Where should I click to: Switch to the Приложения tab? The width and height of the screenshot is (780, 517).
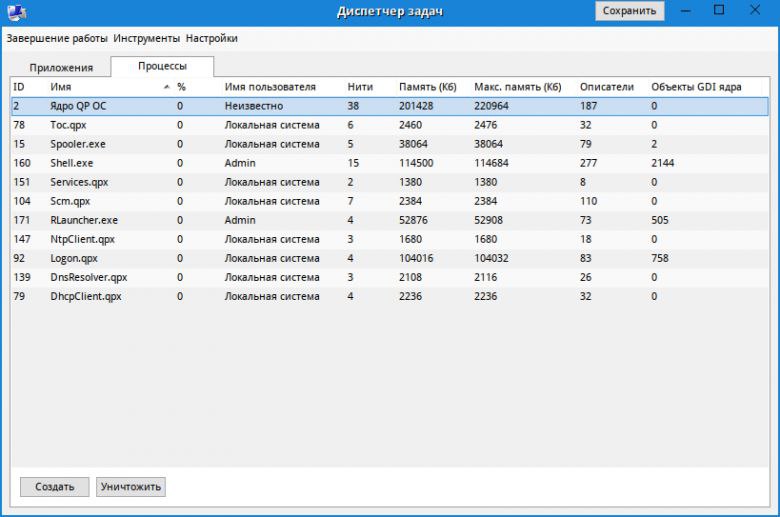[x=61, y=68]
